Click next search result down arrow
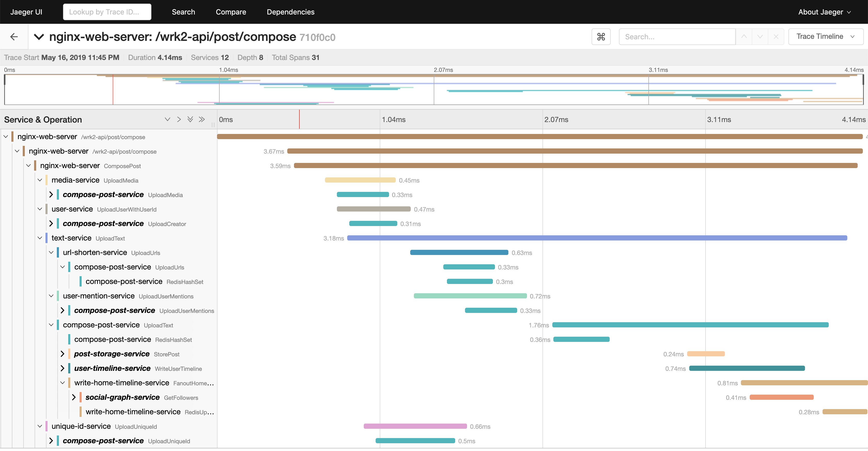Image resolution: width=868 pixels, height=451 pixels. click(760, 37)
